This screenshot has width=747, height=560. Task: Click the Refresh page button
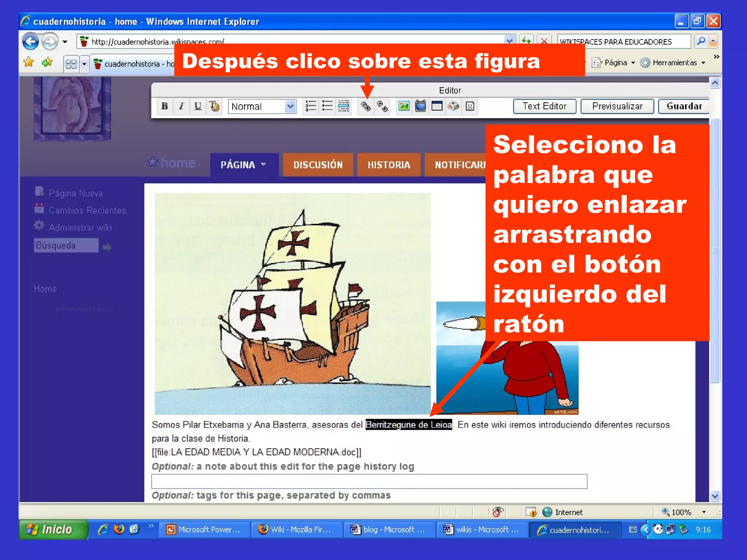tap(526, 41)
